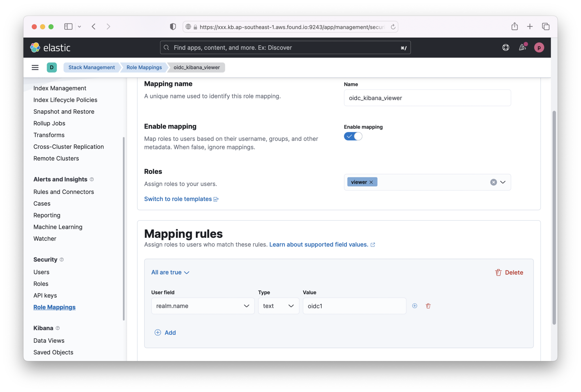Remove all selected roles with clear icon

[494, 182]
